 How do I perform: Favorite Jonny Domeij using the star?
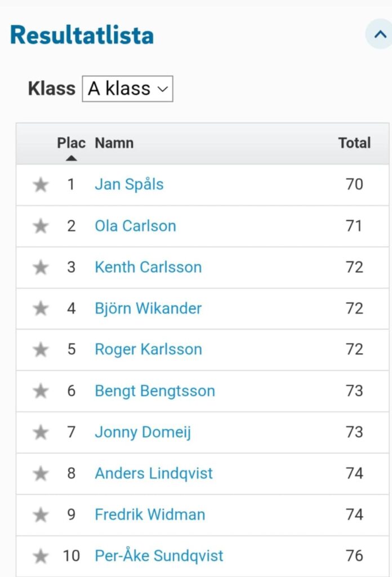pyautogui.click(x=41, y=432)
